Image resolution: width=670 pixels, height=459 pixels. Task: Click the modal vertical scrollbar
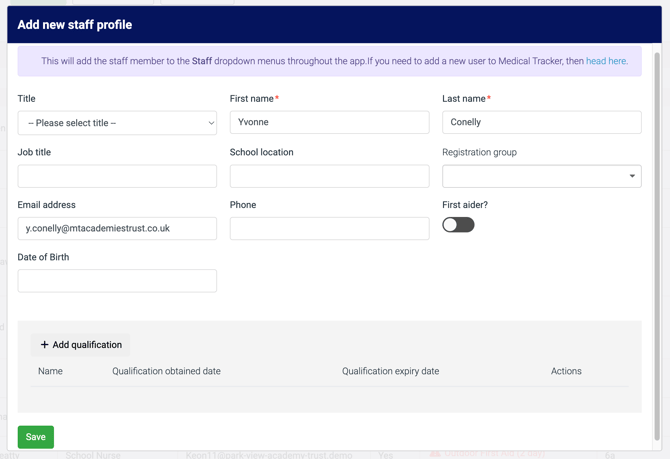click(657, 246)
